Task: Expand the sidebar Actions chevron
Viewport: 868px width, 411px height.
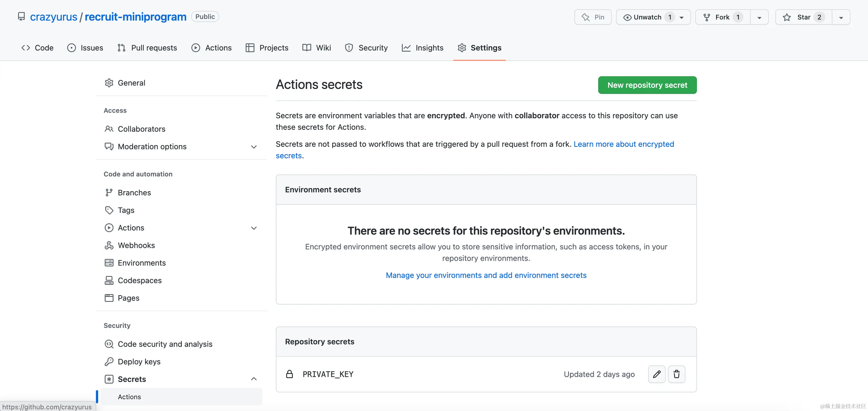Action: tap(254, 228)
